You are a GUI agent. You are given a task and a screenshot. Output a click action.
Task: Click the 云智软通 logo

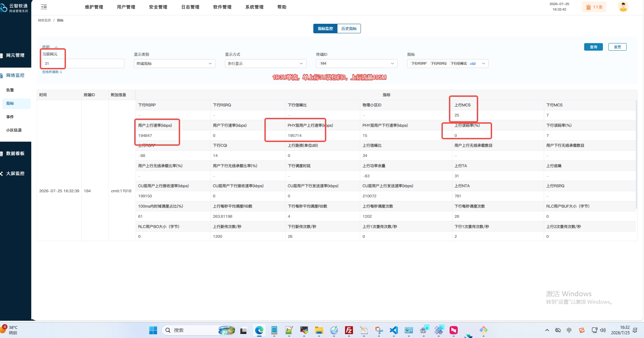tap(14, 8)
